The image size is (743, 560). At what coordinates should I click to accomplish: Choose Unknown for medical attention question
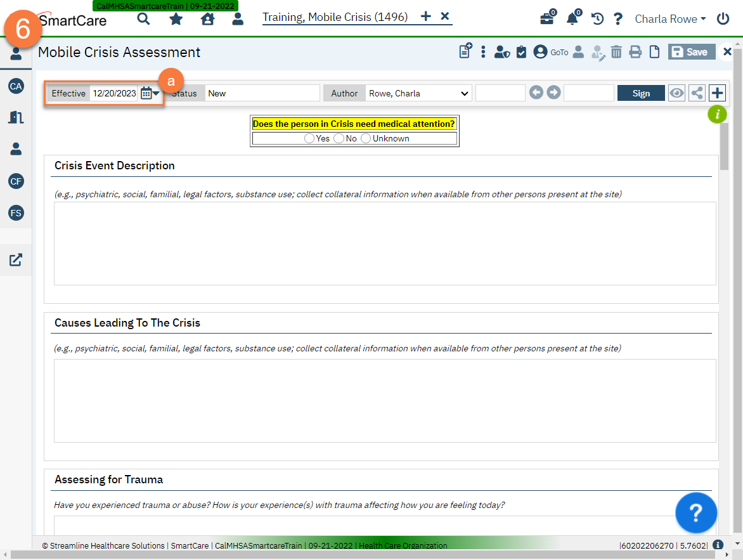[x=365, y=138]
